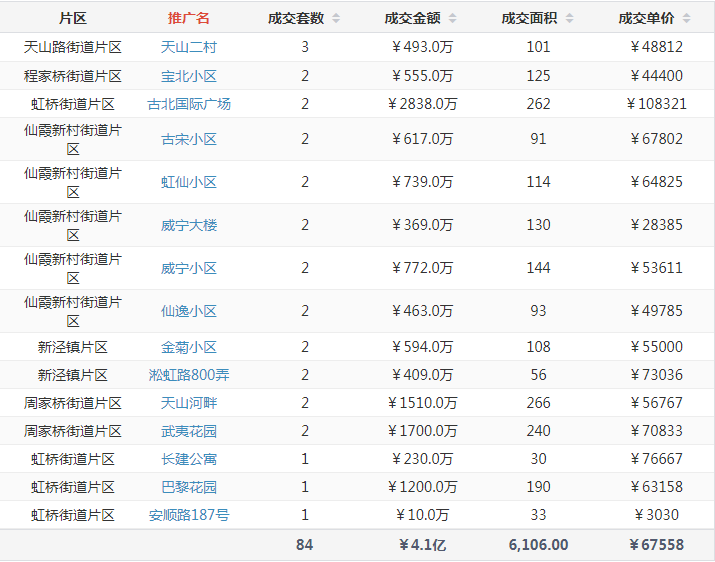
Task: Select the total amount ￥4.1亿
Action: [422, 545]
